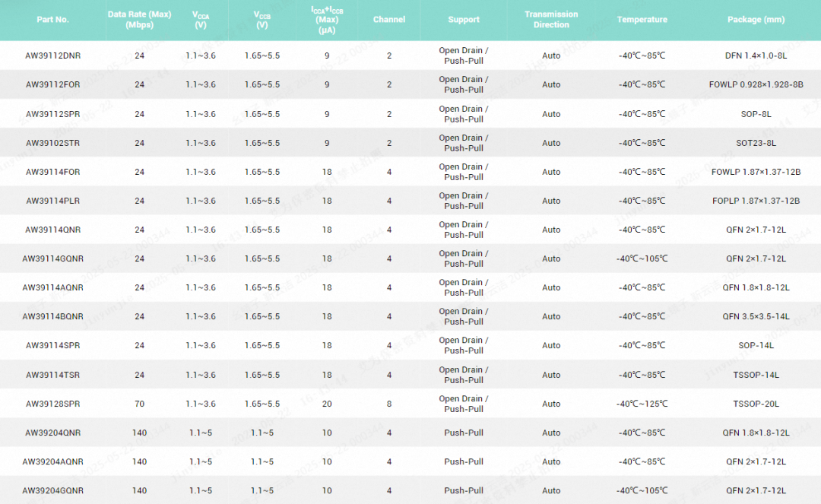Click the Transmission Direction column header
821x504 pixels.
coord(551,20)
